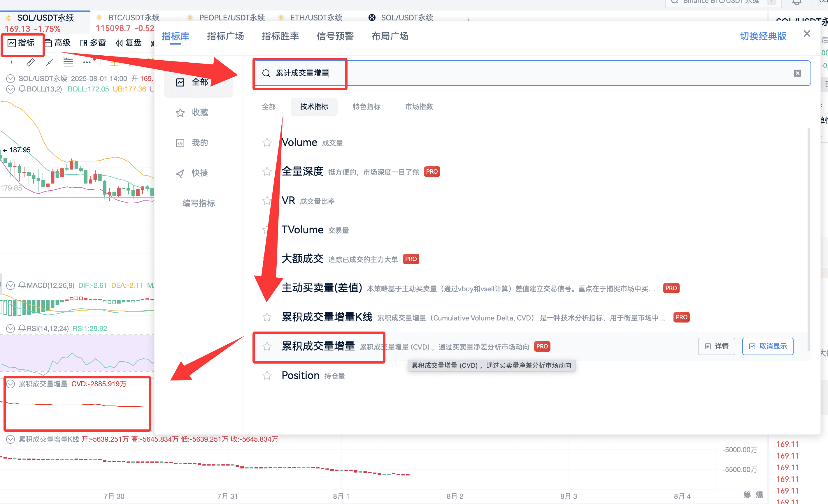Favorite the Position 持仓量 indicator star
Viewport: 828px width, 504px height.
[x=267, y=376]
